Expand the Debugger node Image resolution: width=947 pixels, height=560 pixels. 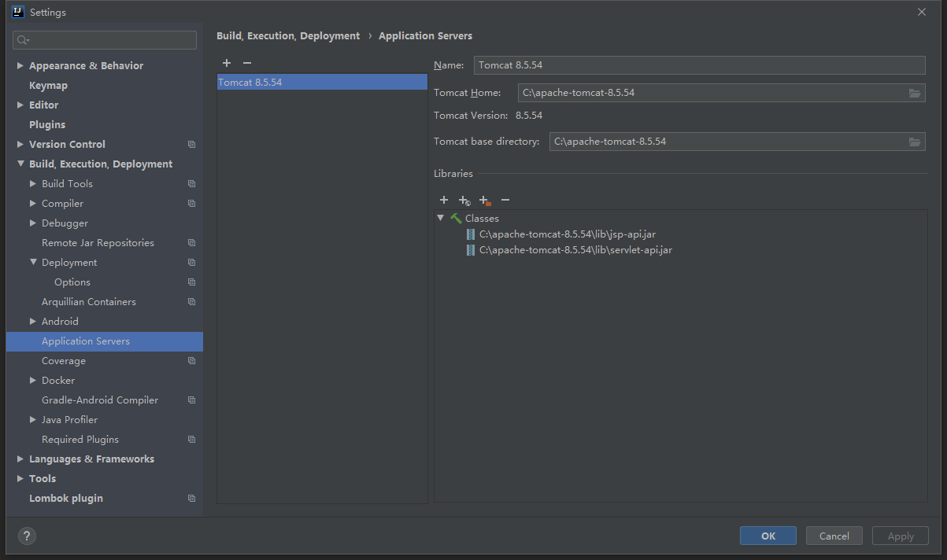tap(33, 223)
